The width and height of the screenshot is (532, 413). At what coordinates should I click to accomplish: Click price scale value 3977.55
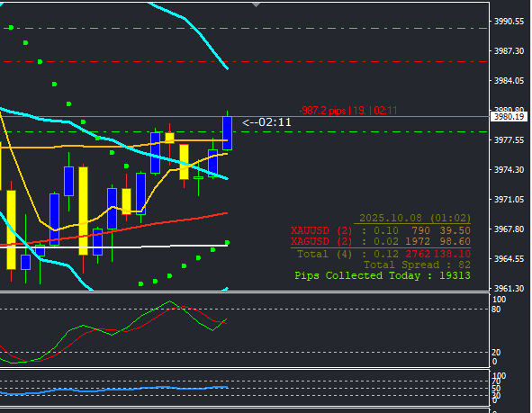point(509,140)
